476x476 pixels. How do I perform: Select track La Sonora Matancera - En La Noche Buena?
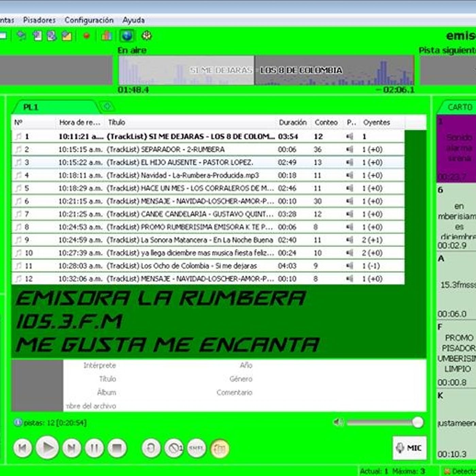click(x=208, y=240)
